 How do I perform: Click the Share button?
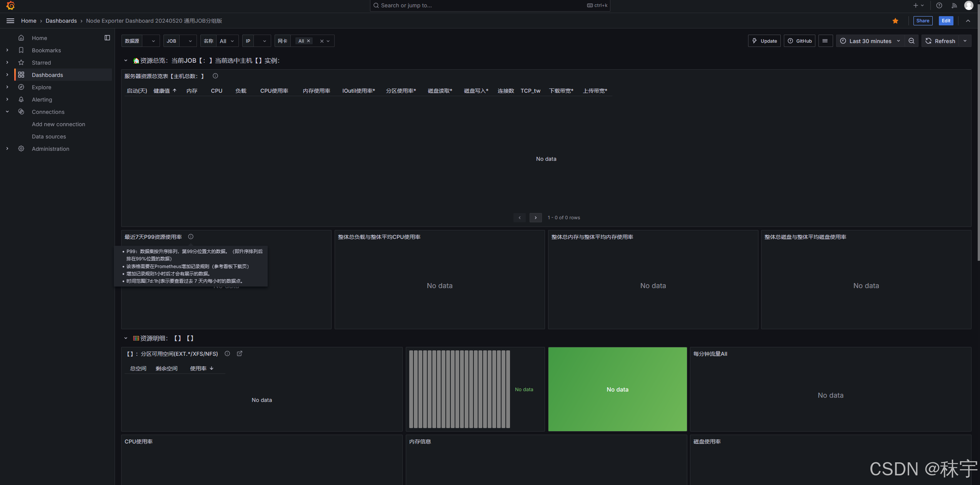click(x=922, y=21)
